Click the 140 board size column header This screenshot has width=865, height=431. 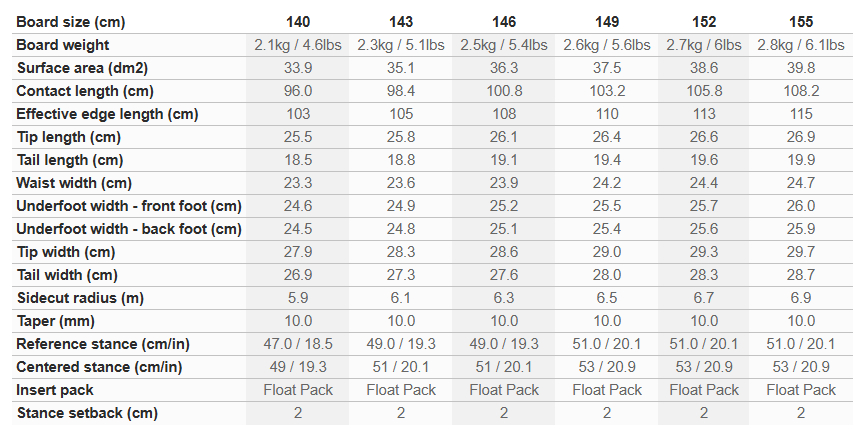(298, 21)
